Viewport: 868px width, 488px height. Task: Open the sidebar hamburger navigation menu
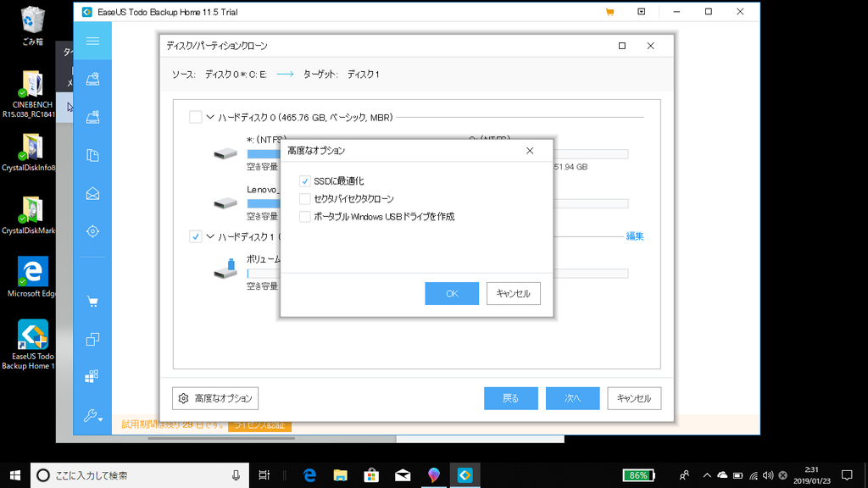[92, 41]
